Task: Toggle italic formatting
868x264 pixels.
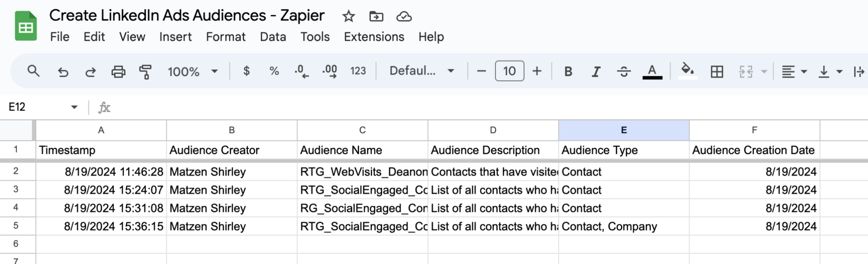Action: point(596,71)
